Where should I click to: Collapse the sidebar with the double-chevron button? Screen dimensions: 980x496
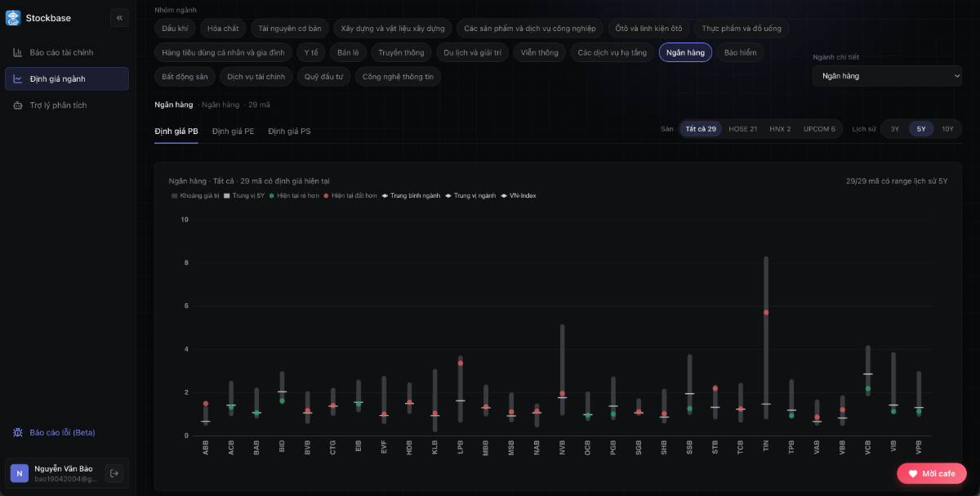pyautogui.click(x=119, y=17)
